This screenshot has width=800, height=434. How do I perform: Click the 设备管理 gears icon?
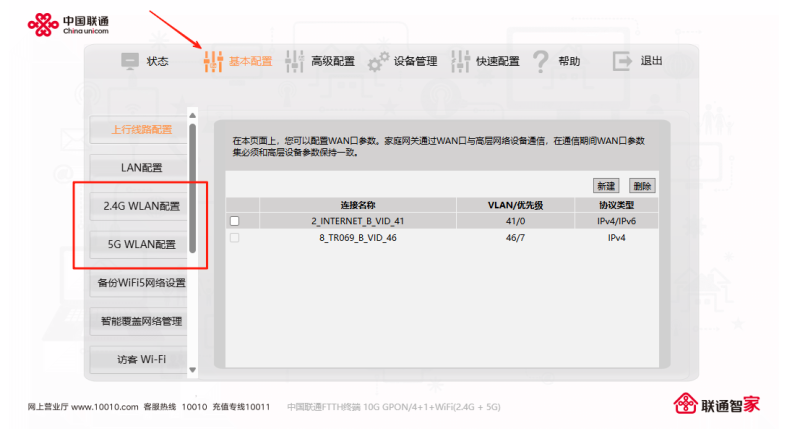pos(379,62)
